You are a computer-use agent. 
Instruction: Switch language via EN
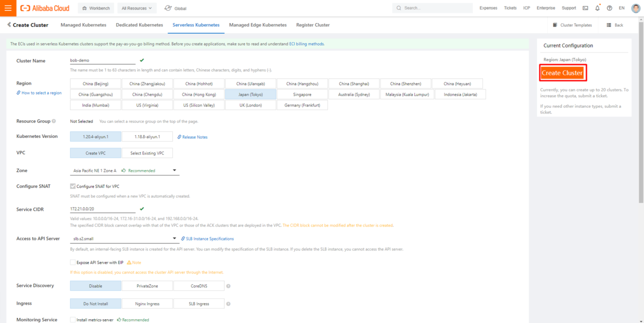tap(621, 8)
